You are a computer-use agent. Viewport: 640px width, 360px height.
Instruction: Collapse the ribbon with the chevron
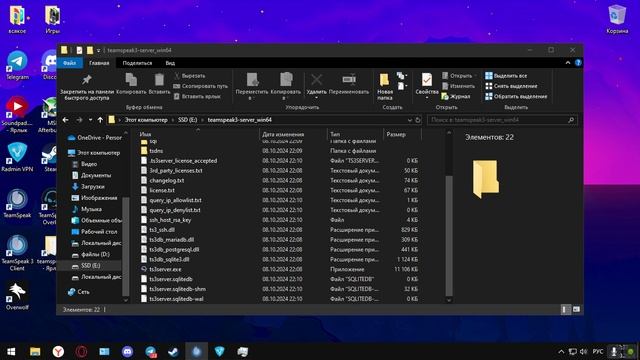coord(568,63)
